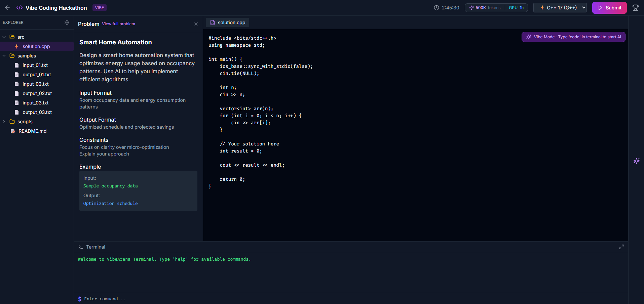644x304 pixels.
Task: Open Explorer settings via the gear icon
Action: point(67,22)
